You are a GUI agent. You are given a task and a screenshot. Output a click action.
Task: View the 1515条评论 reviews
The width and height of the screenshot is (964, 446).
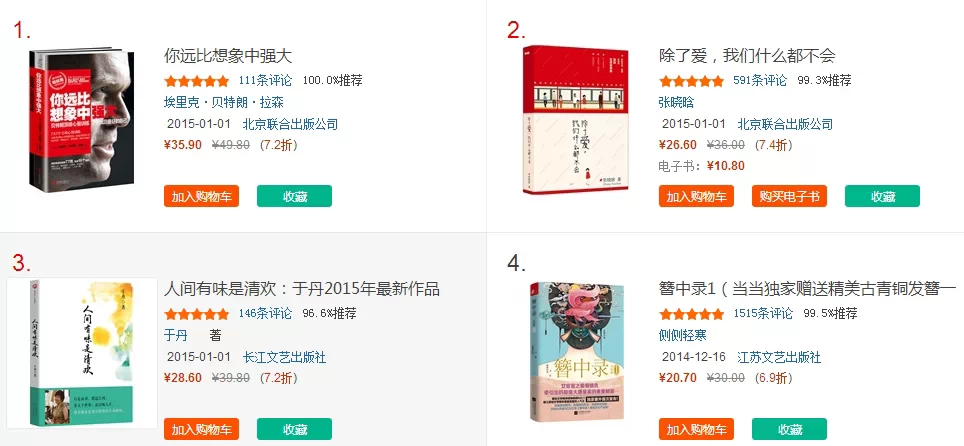(x=763, y=313)
